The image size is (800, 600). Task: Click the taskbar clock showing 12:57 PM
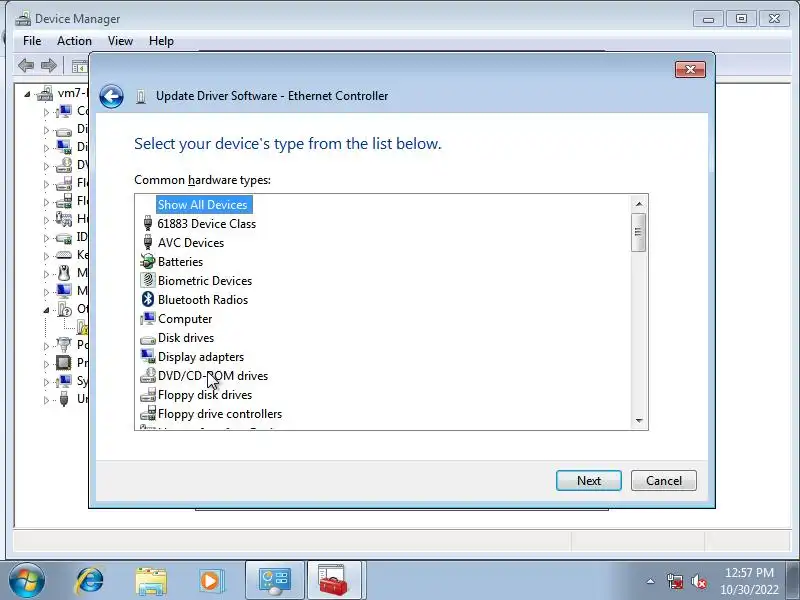click(749, 572)
